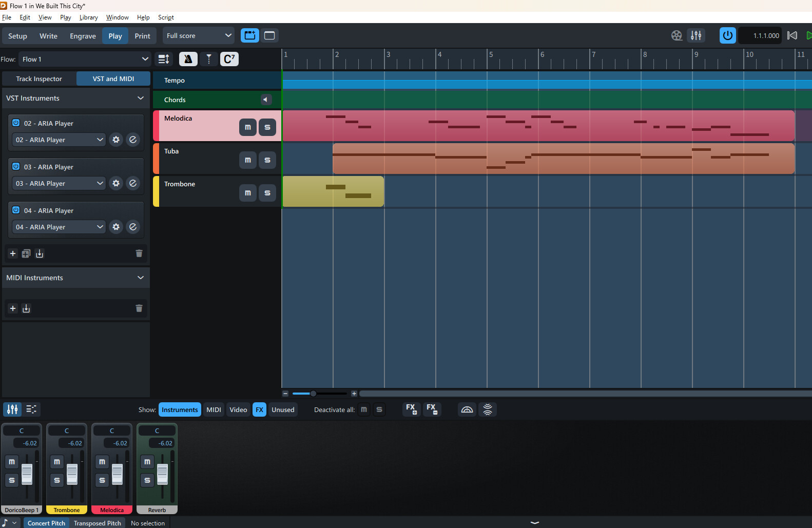
Task: Switch to Setup mode
Action: pyautogui.click(x=17, y=36)
